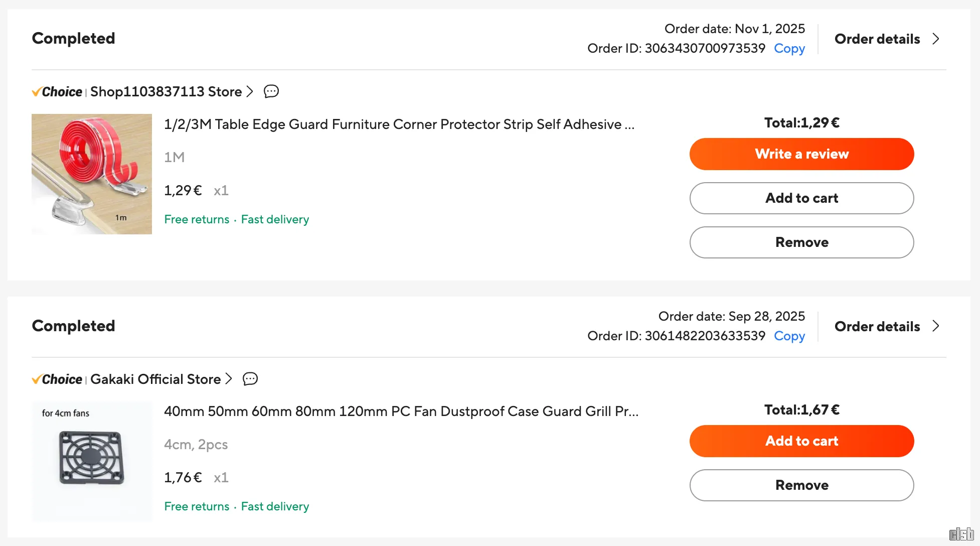This screenshot has height=546, width=980.
Task: Click watermark logo in bottom corner
Action: tap(961, 534)
